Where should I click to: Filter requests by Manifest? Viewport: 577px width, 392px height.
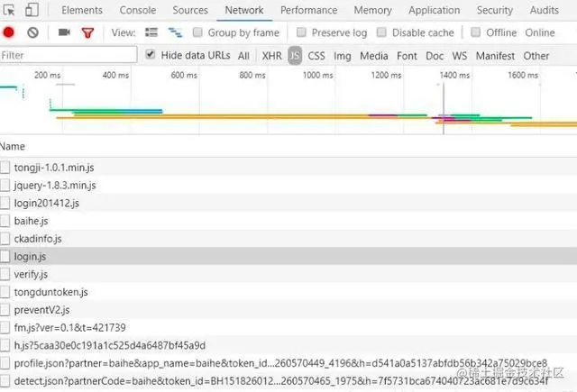[495, 56]
